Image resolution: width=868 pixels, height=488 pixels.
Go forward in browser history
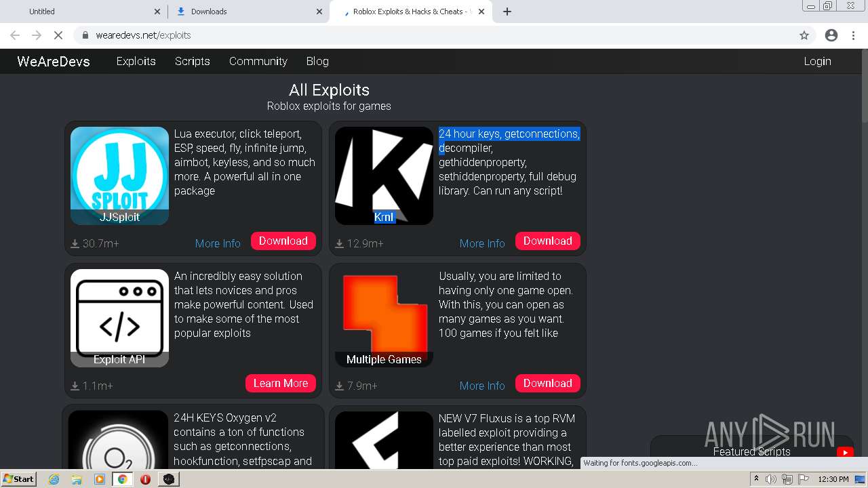[x=37, y=35]
